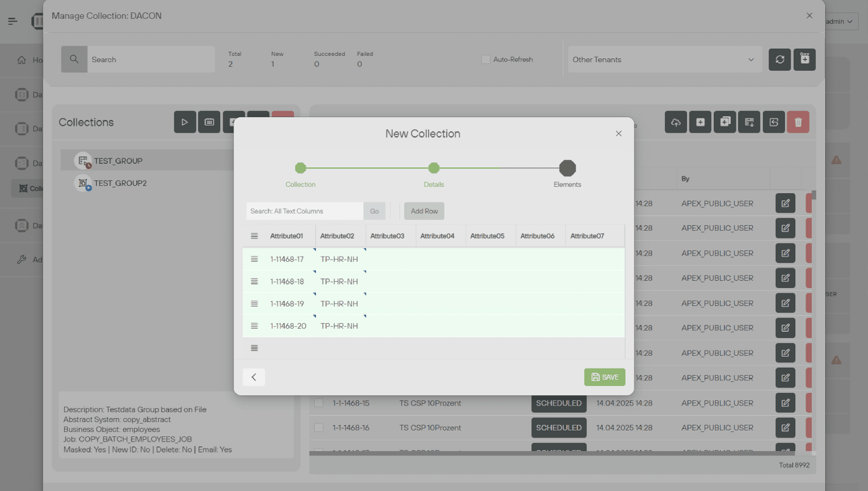Click the green SAVE button
The image size is (868, 491).
(604, 377)
